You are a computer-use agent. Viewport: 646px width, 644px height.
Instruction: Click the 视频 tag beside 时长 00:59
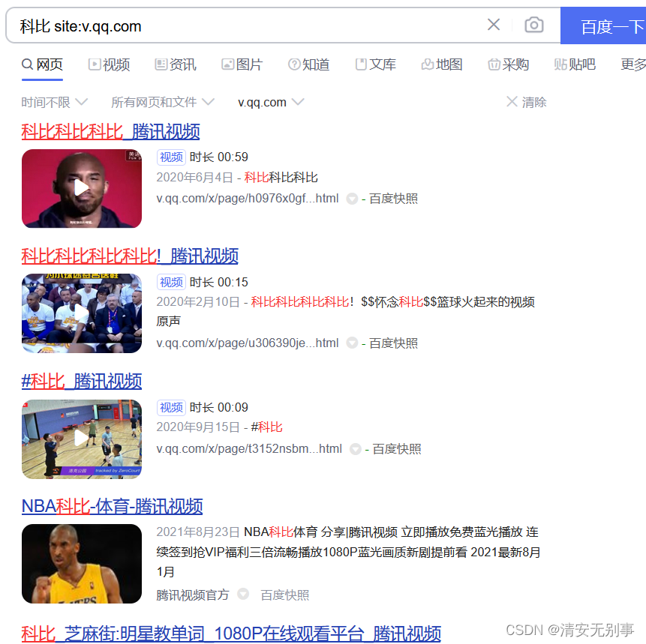pyautogui.click(x=171, y=157)
